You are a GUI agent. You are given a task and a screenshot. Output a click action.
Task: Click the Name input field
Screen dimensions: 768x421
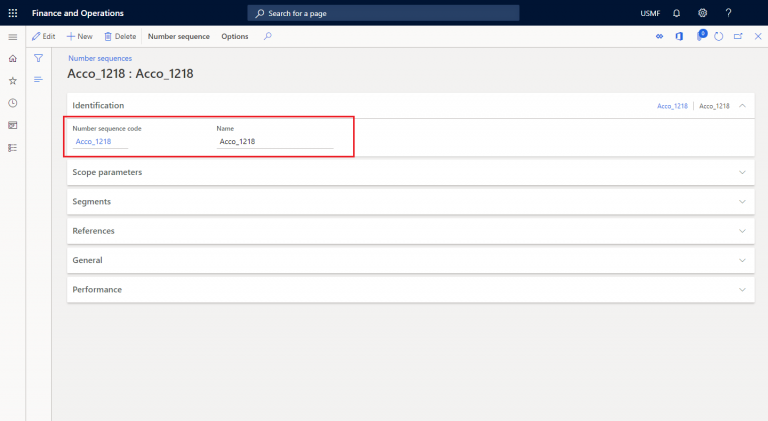point(275,142)
